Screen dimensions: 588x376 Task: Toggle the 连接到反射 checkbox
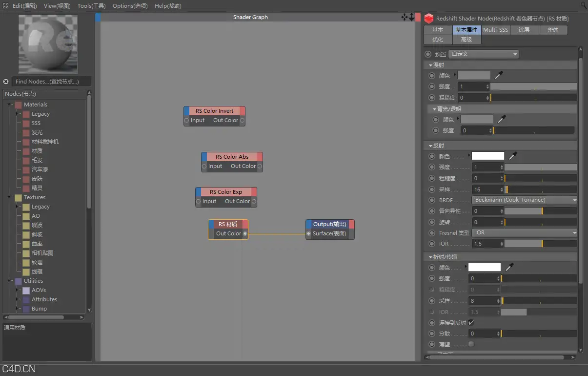pyautogui.click(x=471, y=322)
